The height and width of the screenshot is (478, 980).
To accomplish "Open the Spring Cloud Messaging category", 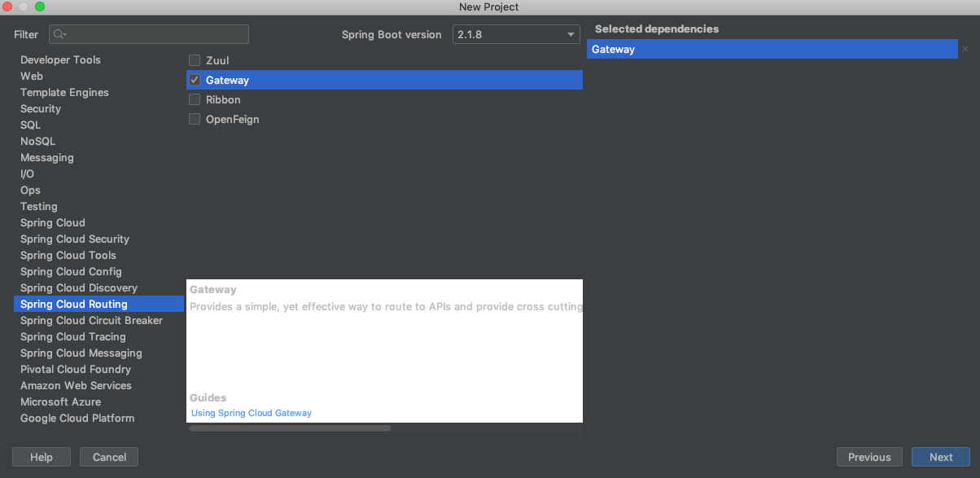I will point(81,353).
